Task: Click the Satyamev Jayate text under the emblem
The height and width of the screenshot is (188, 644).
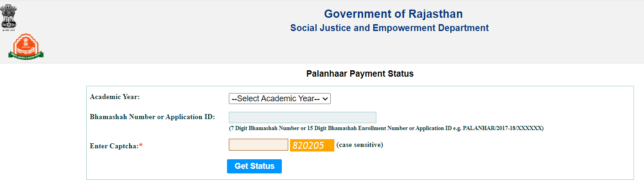Action: click(x=8, y=29)
